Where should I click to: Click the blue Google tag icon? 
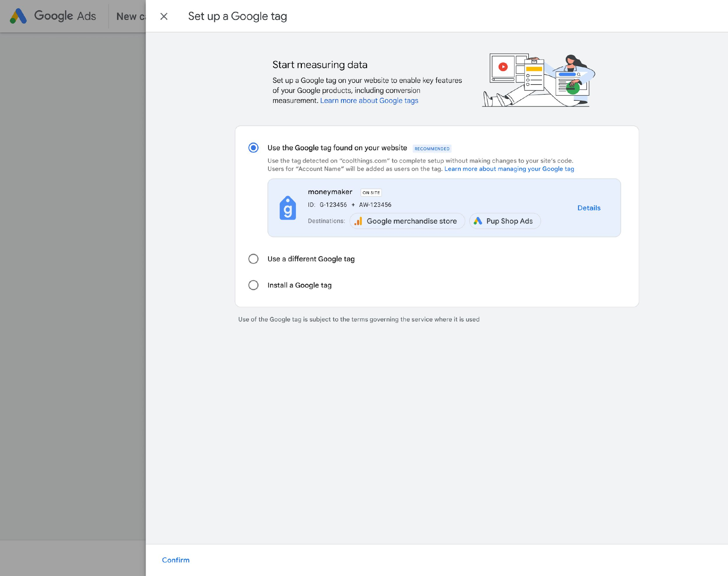(288, 208)
